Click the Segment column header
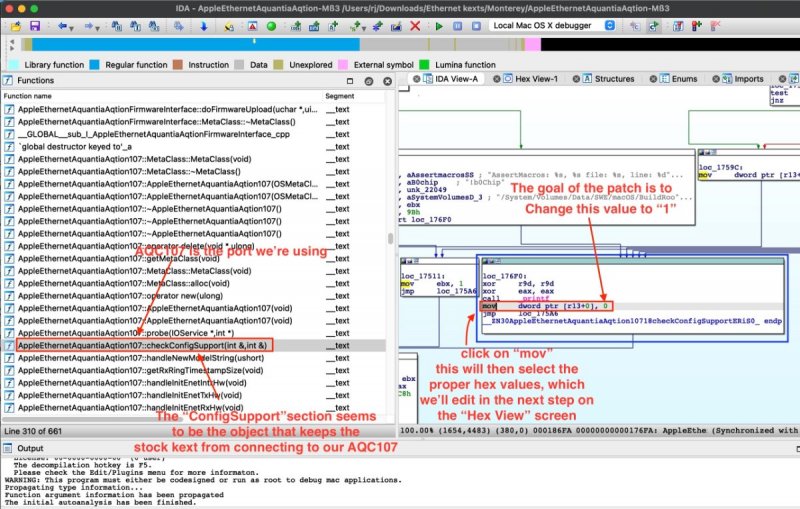 coord(340,95)
